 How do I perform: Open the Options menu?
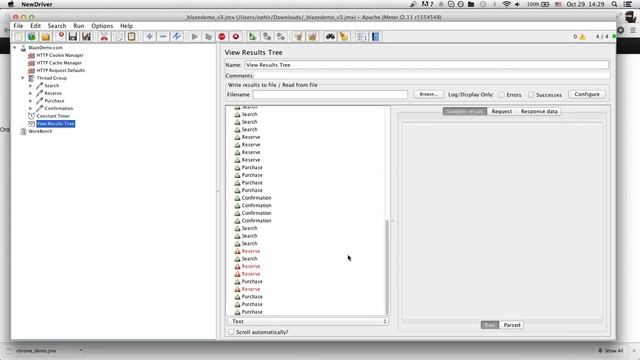[102, 26]
